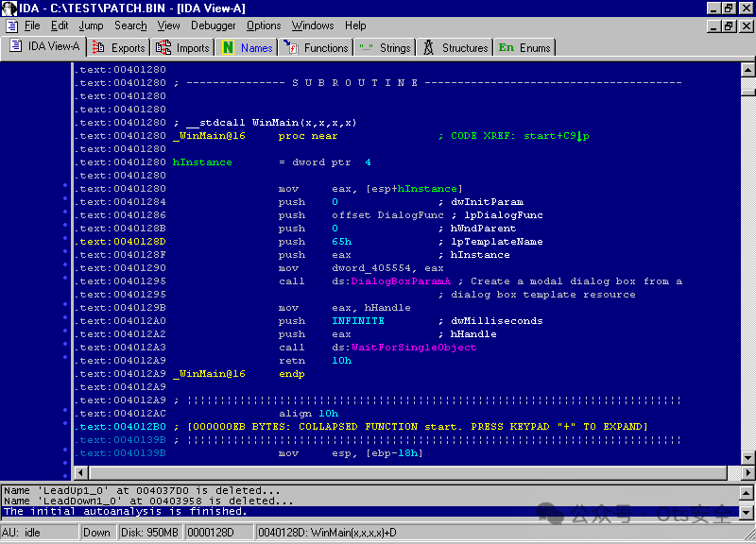Image resolution: width=756 pixels, height=544 pixels.
Task: Switch to the Structures tab
Action: (x=455, y=48)
